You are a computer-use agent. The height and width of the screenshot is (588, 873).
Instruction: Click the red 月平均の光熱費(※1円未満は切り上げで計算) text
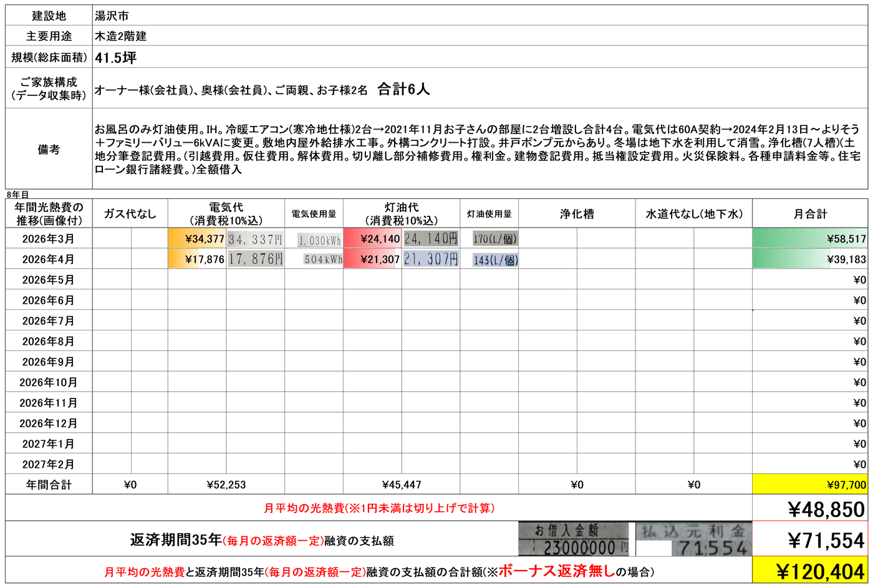379,508
